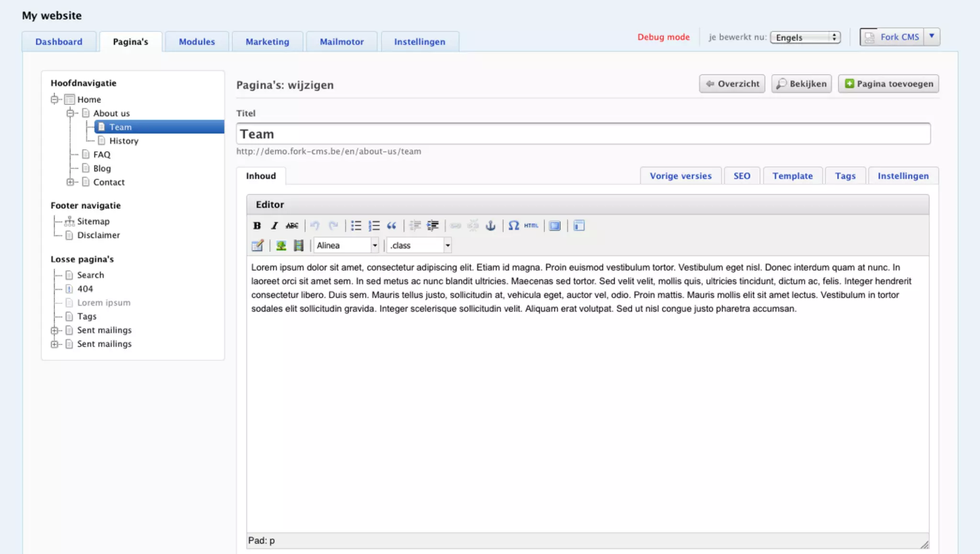Apply italic formatting in the editor

(x=274, y=226)
